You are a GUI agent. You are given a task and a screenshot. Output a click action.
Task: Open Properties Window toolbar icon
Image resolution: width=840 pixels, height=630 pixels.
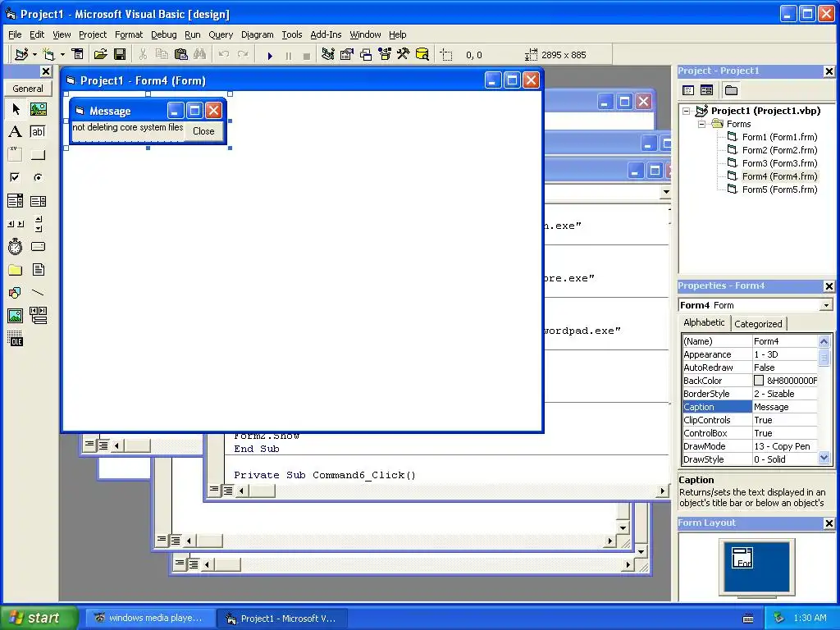[347, 55]
